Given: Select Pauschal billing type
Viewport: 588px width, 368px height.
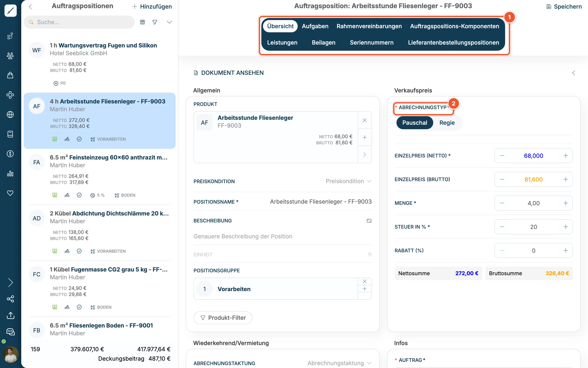Looking at the screenshot, I should point(414,123).
